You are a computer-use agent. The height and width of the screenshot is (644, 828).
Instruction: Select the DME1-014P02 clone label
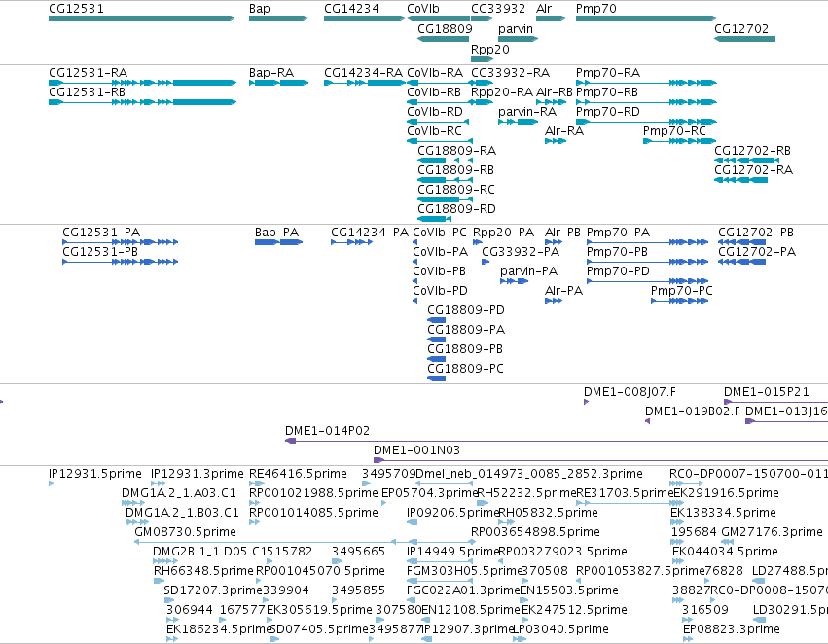tap(327, 431)
